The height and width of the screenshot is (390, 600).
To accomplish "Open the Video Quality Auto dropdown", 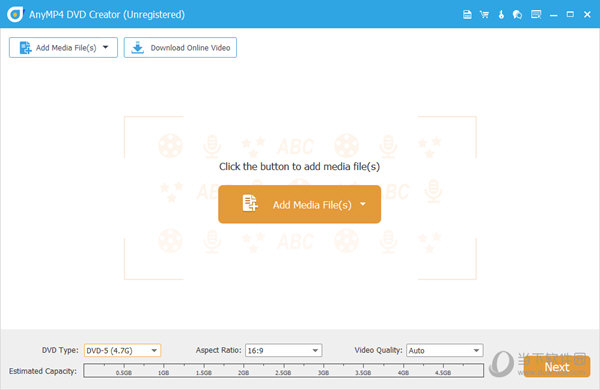I will pos(445,350).
